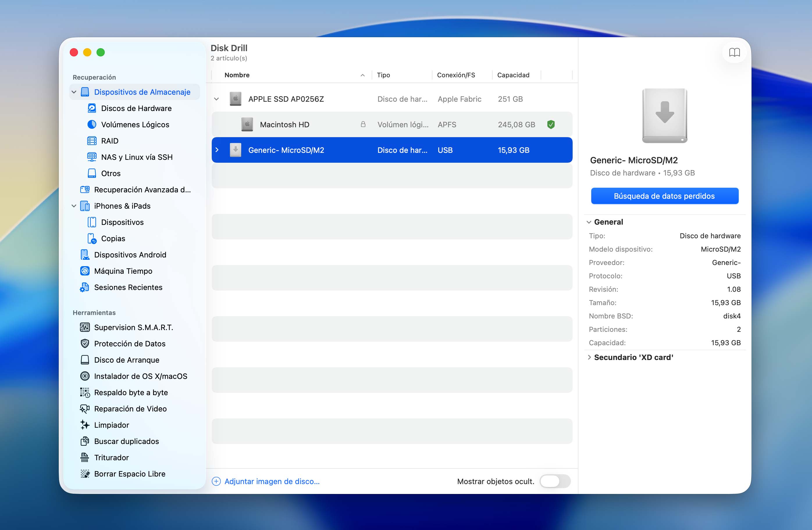Click the Discos de Hardware icon
The height and width of the screenshot is (530, 812).
(91, 108)
